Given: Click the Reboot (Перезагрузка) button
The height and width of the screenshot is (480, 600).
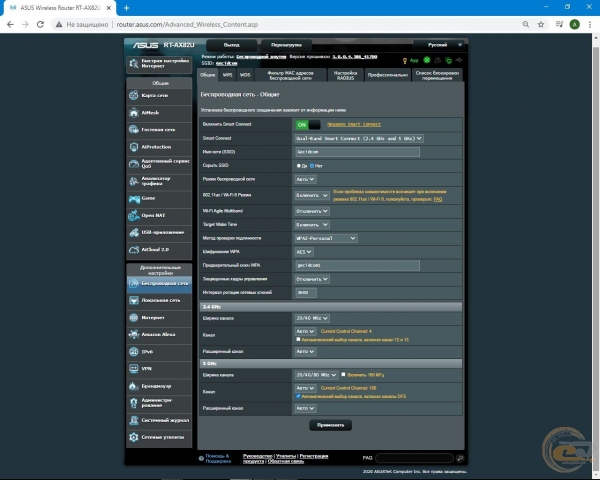Looking at the screenshot, I should click(286, 45).
